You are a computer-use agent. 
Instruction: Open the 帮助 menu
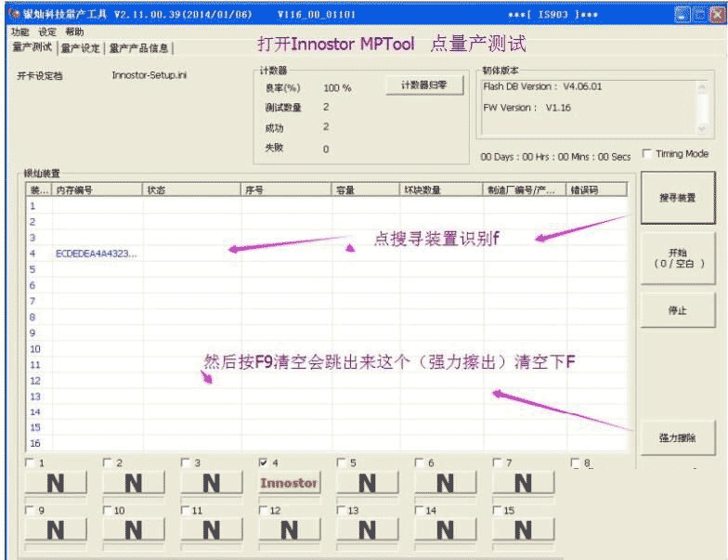(74, 32)
